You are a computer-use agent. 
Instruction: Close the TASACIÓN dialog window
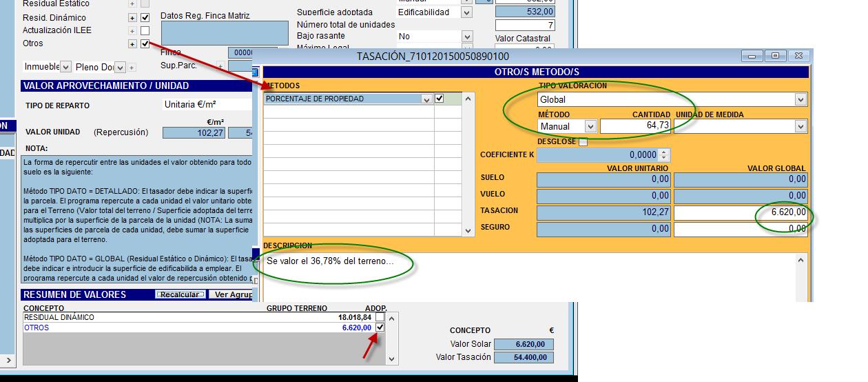pyautogui.click(x=798, y=56)
